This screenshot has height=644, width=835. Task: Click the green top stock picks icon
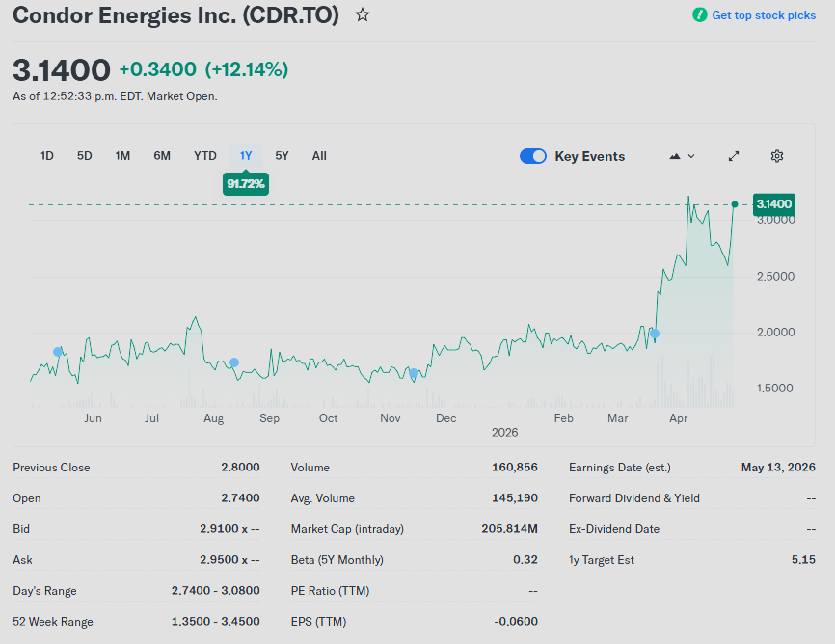coord(699,14)
